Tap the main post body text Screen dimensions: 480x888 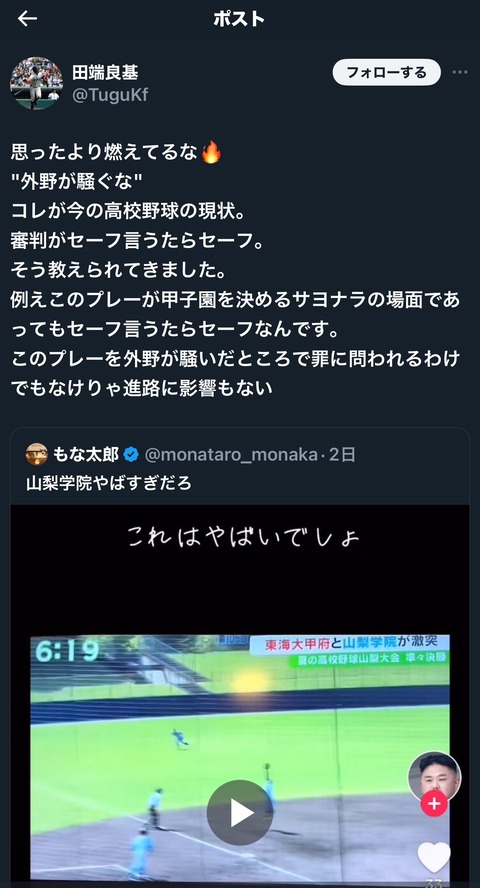pyautogui.click(x=235, y=269)
